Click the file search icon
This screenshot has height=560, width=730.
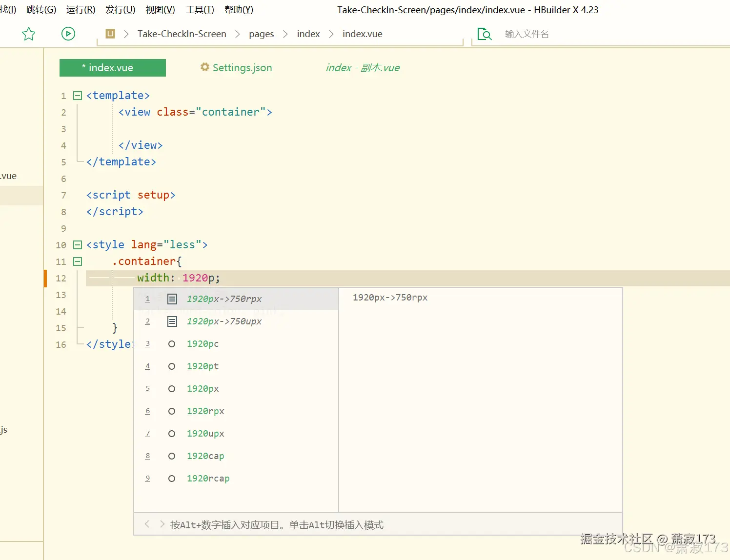pos(485,34)
